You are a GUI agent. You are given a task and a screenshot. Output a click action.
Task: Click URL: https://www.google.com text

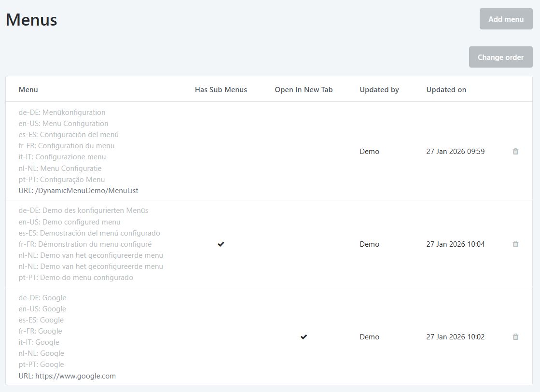coord(67,376)
